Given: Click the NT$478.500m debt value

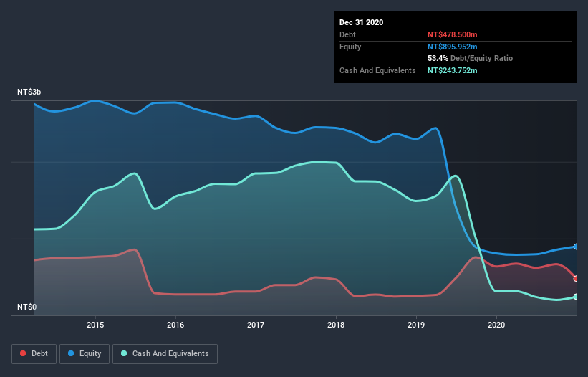Looking at the screenshot, I should point(452,34).
